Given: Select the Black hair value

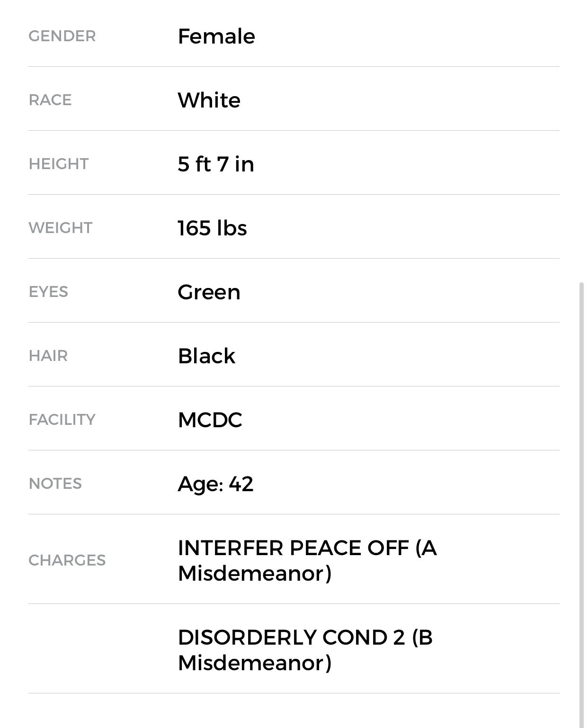Looking at the screenshot, I should tap(206, 356).
